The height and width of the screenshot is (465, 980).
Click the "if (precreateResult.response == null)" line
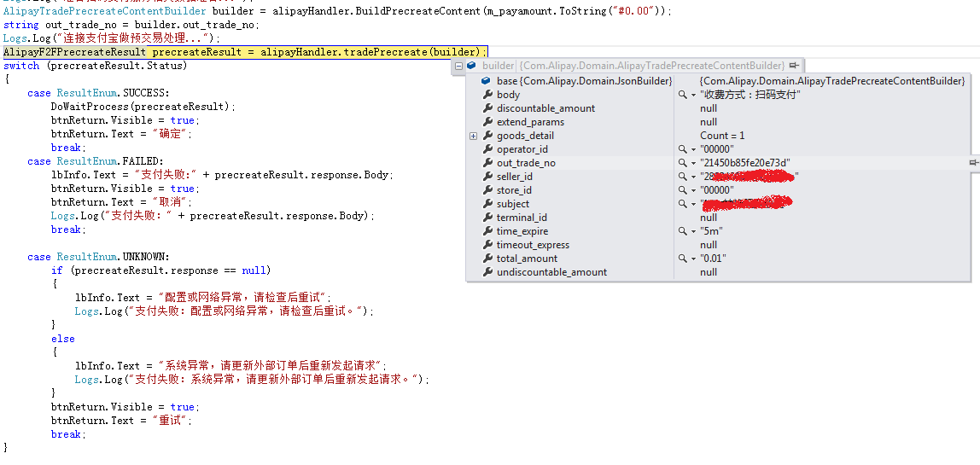[x=160, y=270]
